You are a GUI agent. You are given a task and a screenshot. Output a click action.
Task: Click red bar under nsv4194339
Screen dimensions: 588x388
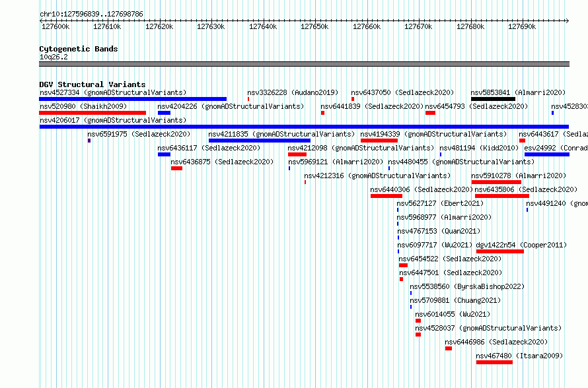379,141
